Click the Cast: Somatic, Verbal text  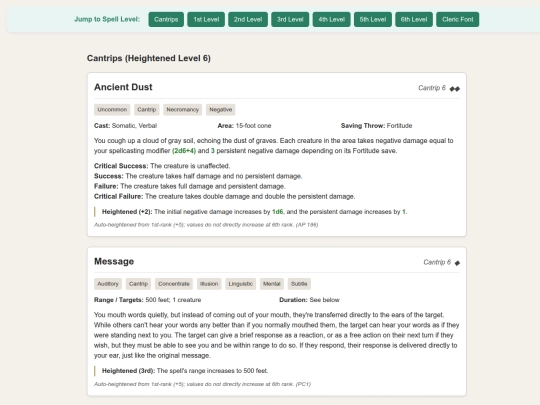[x=125, y=126]
